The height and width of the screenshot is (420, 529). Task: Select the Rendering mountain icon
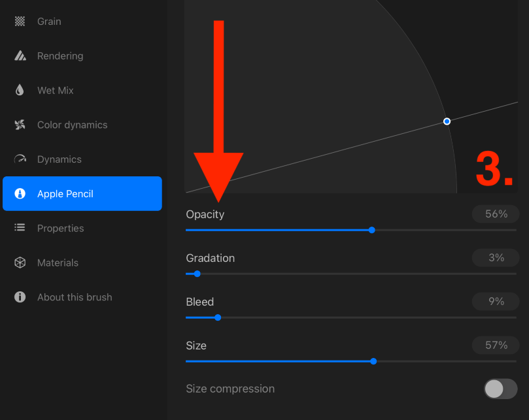point(20,56)
